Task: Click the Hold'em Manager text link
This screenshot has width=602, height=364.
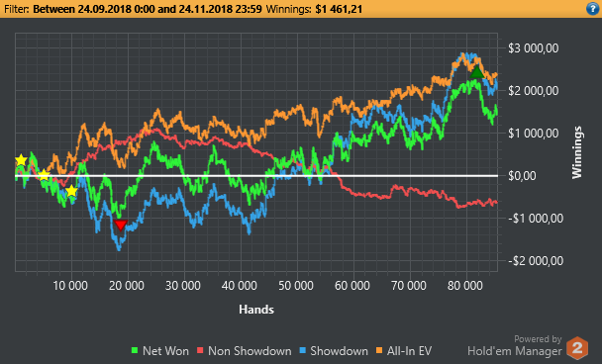Action: tap(515, 351)
